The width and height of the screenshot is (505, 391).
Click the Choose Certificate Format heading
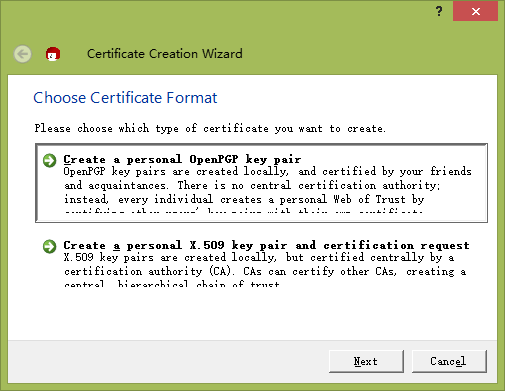[x=125, y=98]
